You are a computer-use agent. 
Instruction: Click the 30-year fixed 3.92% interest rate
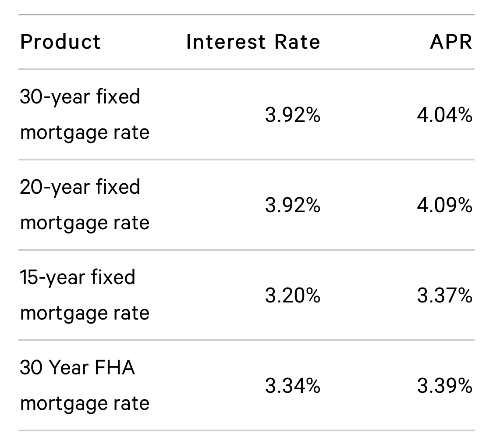click(292, 115)
